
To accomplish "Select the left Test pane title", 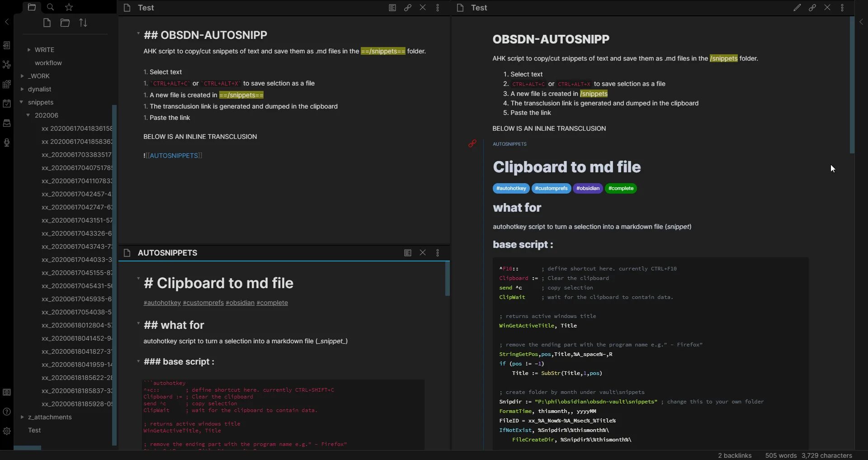I will click(x=146, y=8).
